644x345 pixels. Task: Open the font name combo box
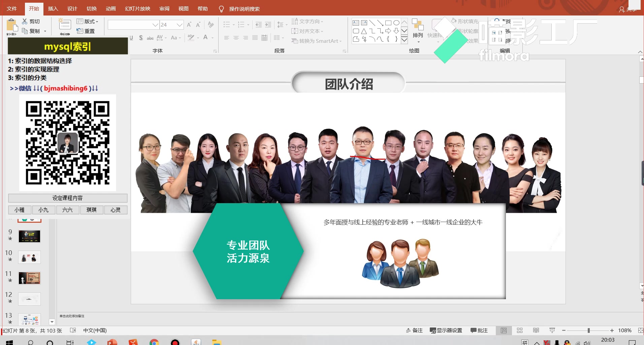click(133, 25)
